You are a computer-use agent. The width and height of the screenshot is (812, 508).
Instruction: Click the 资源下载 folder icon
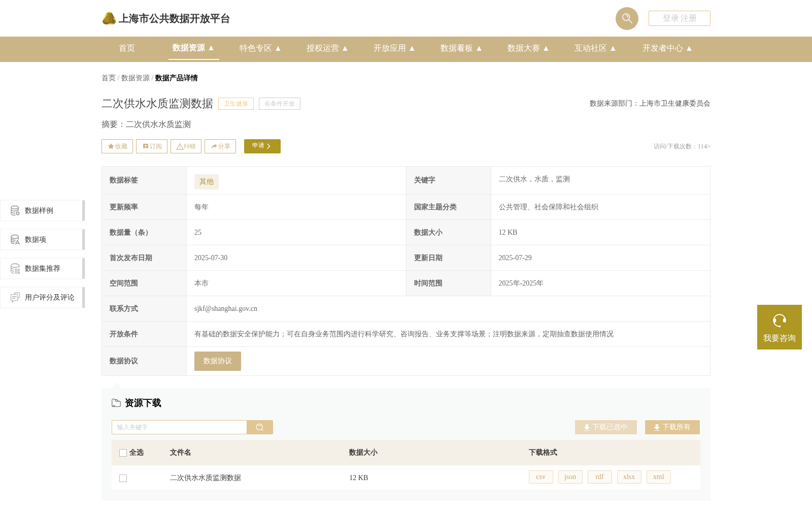tap(116, 403)
